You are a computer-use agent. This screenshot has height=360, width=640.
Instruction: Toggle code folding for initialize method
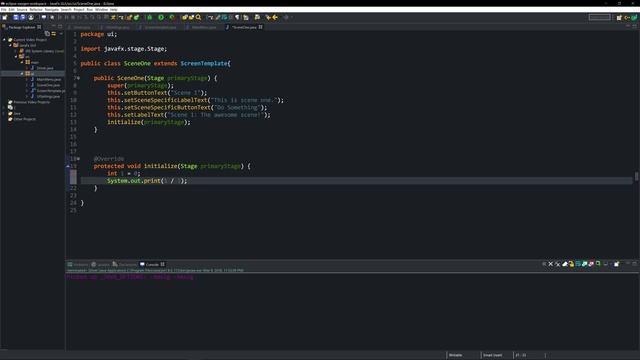pos(78,159)
